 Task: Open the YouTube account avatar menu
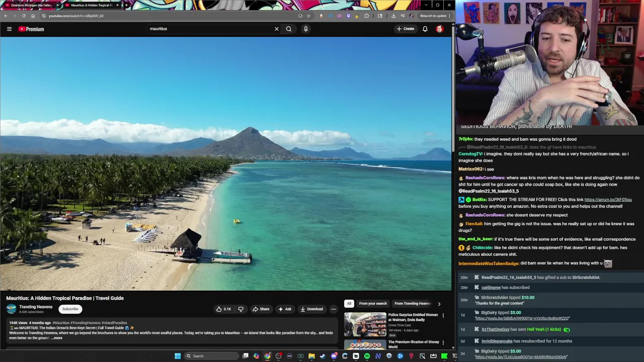point(440,29)
